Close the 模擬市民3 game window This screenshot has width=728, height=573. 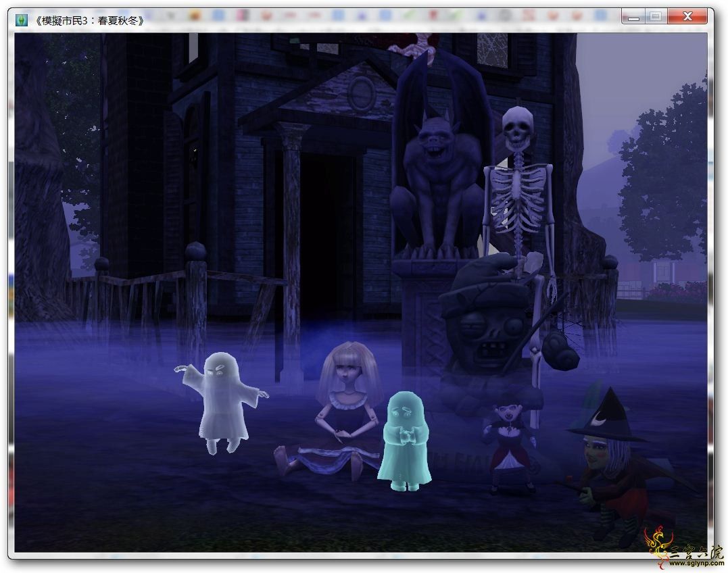(x=687, y=18)
